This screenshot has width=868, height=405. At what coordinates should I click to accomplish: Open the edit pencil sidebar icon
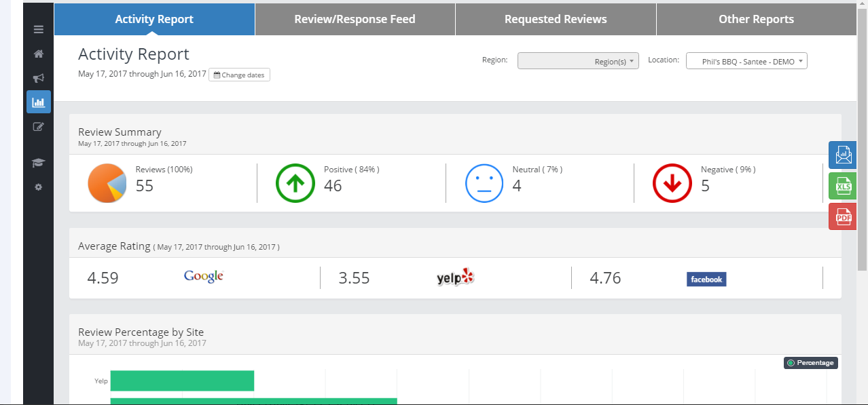tap(38, 126)
